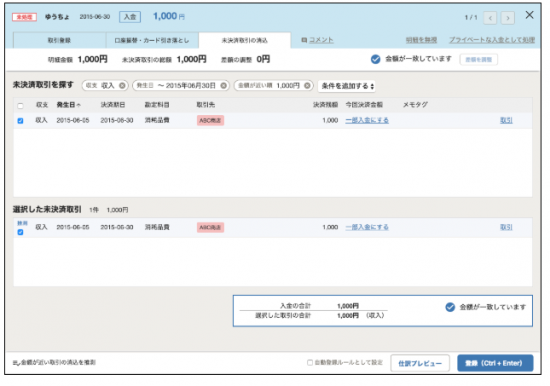Switch to the 口座振替・カード引き落とし tab
The image size is (550, 386).
pos(152,40)
